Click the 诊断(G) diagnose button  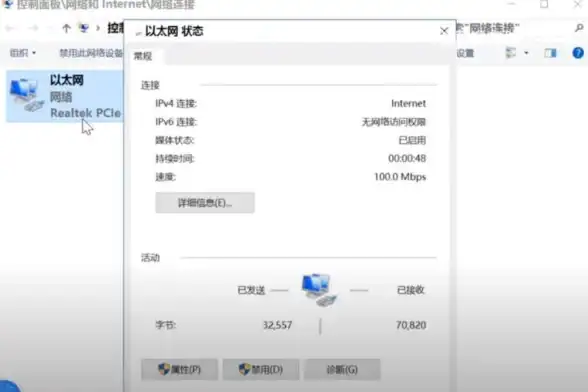pyautogui.click(x=342, y=369)
